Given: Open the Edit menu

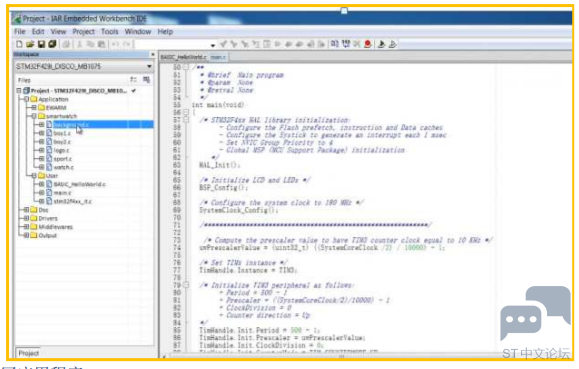Looking at the screenshot, I should (x=38, y=32).
